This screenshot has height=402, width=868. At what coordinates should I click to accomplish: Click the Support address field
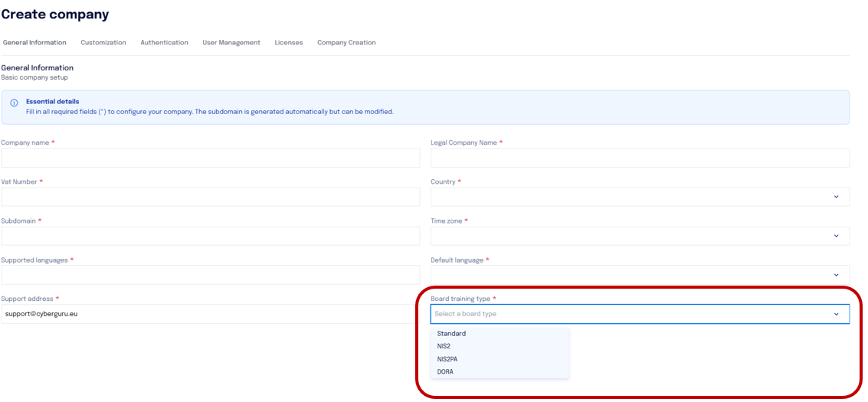tap(211, 313)
